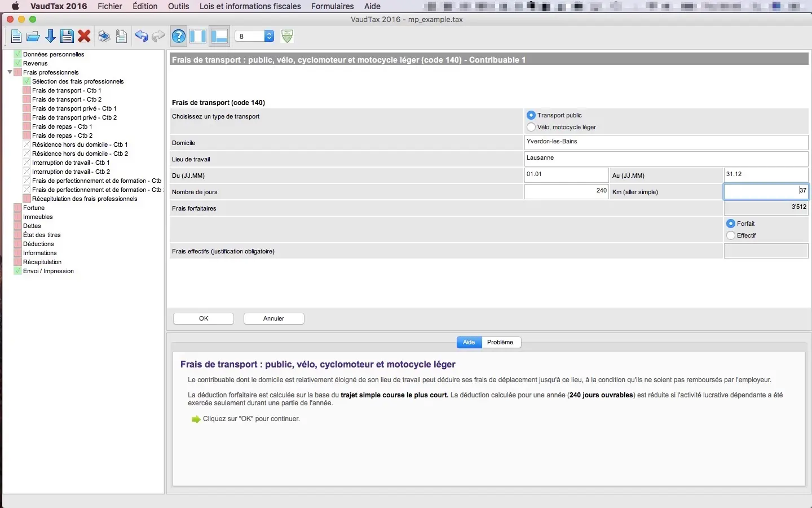Viewport: 812px width, 508px height.
Task: Click the new document icon in toolbar
Action: click(16, 37)
